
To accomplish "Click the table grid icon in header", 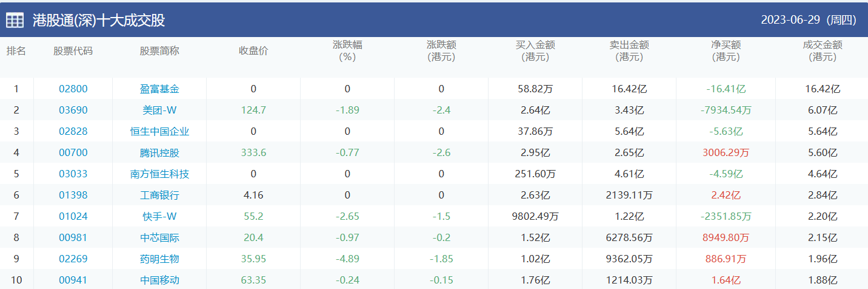I will click(15, 20).
